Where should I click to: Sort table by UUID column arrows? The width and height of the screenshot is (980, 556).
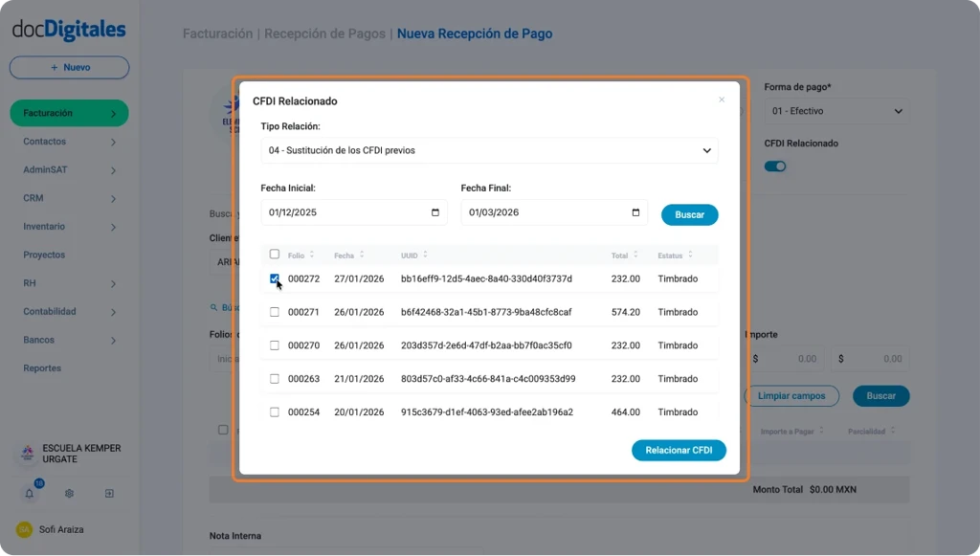click(425, 256)
